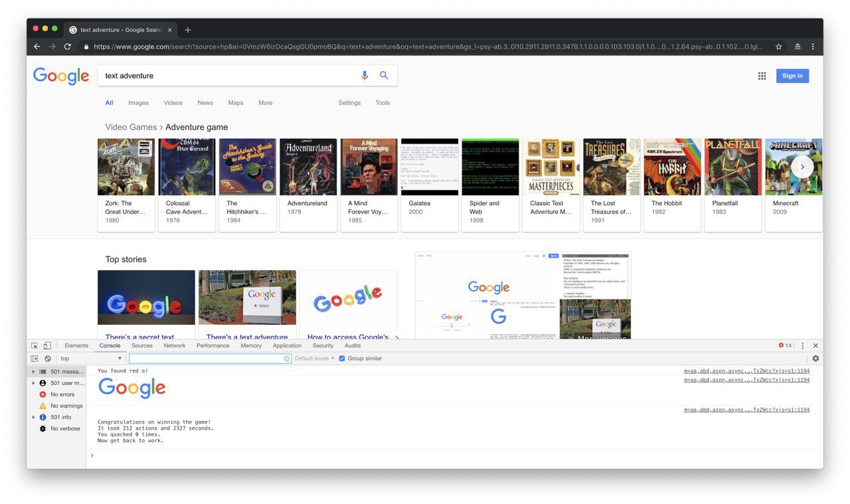The width and height of the screenshot is (850, 504).
Task: Activate the DevTools inspect element icon
Action: pos(35,345)
